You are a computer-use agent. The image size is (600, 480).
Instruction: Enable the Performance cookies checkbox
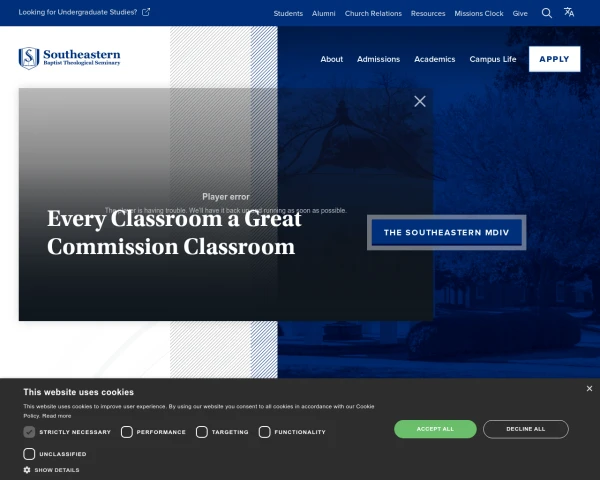[x=127, y=432]
